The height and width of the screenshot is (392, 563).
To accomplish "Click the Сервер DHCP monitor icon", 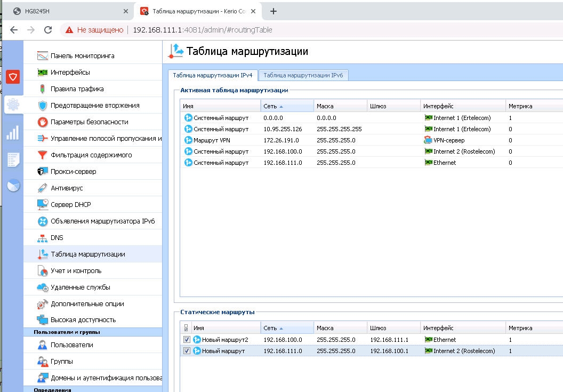I will (42, 204).
